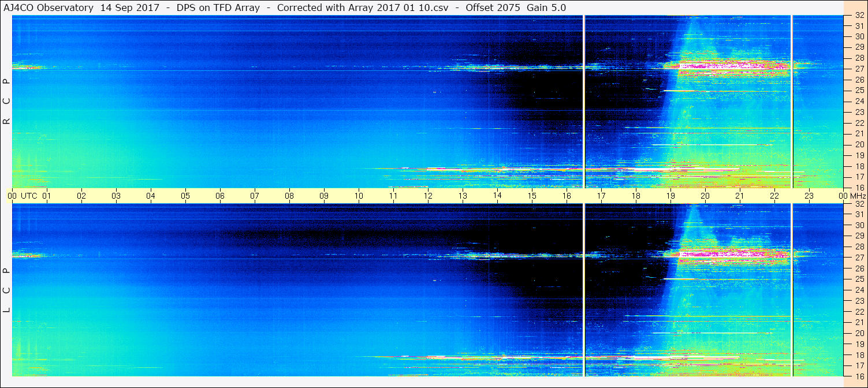Click the '19' MHz label of LCP panel
868x388 pixels.
pos(859,344)
